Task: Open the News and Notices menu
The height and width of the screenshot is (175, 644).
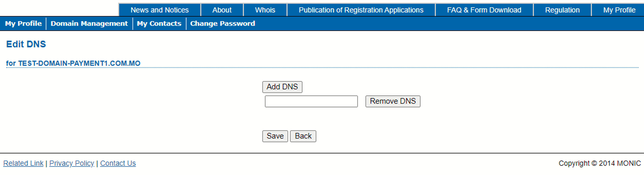Action: point(160,10)
